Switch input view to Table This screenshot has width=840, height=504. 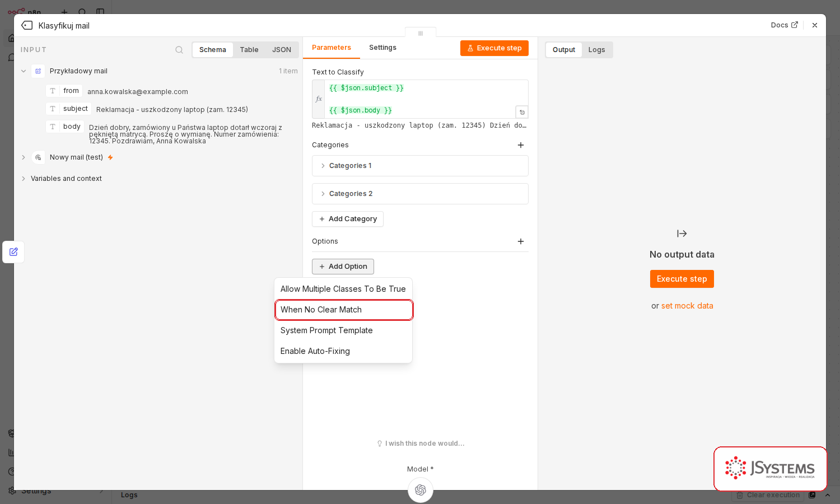(x=249, y=50)
